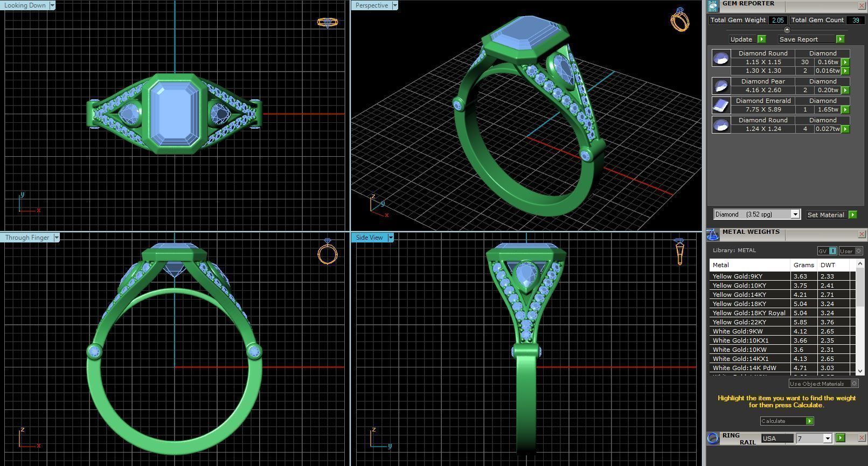Click the Total Gem Weight value 2.05
The height and width of the screenshot is (466, 868).
coord(778,20)
